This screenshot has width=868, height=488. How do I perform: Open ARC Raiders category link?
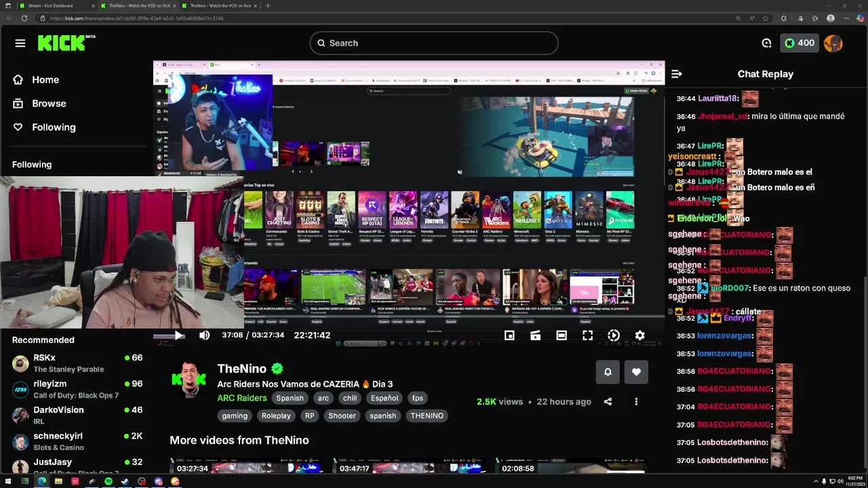(x=242, y=398)
